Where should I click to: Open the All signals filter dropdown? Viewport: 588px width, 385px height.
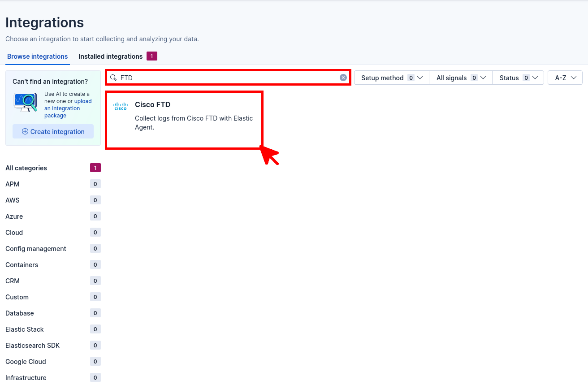point(461,78)
